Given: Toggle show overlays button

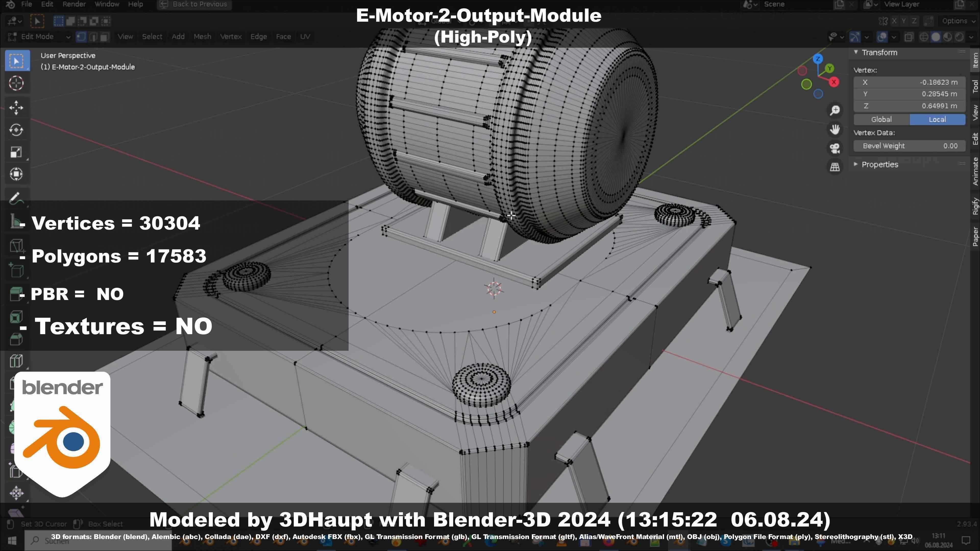Looking at the screenshot, I should (882, 37).
